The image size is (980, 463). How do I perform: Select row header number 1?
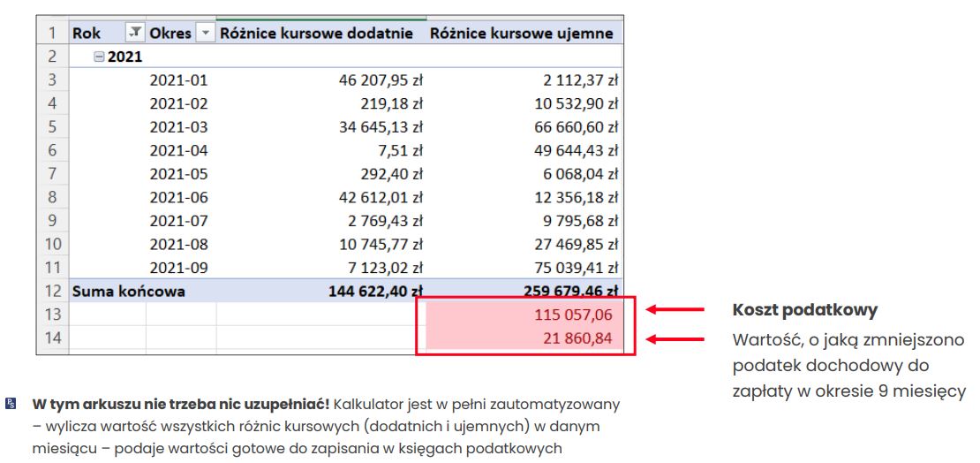click(x=52, y=33)
